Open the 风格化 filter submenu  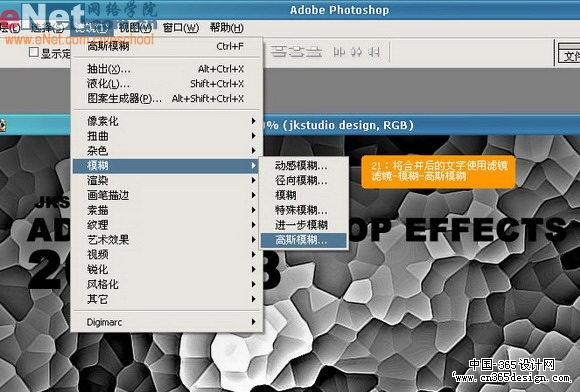pos(167,284)
